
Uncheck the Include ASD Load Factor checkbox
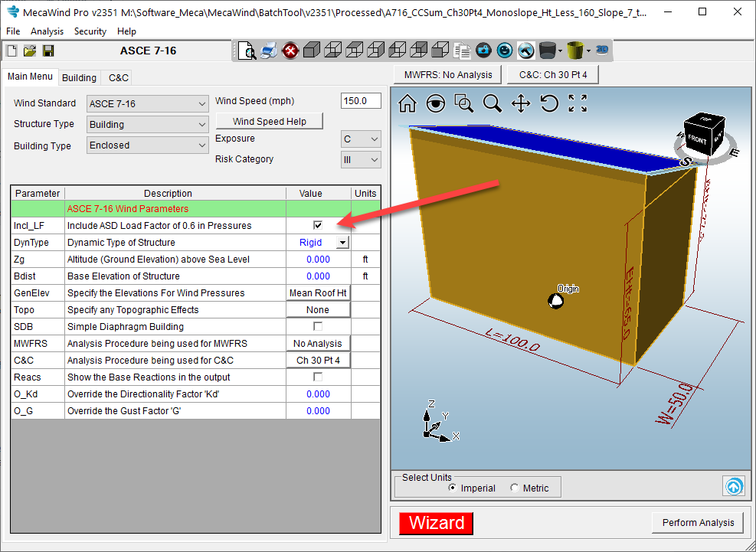(x=318, y=225)
